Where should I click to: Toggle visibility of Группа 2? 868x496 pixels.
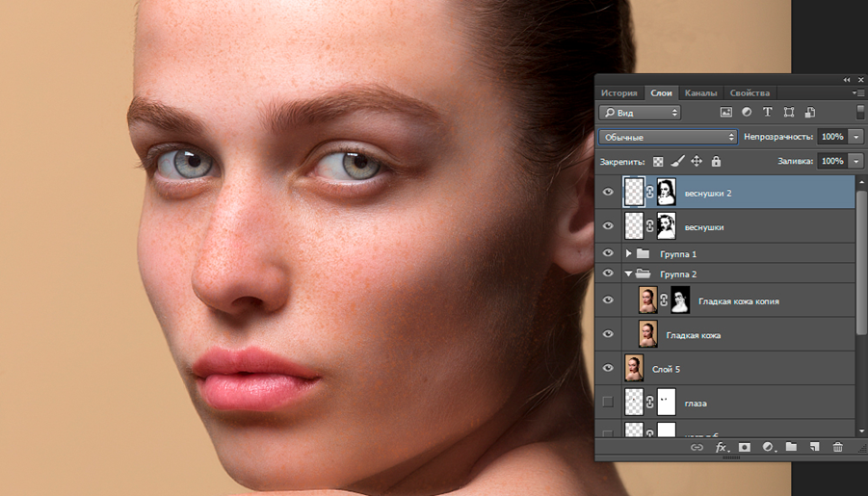click(x=608, y=273)
